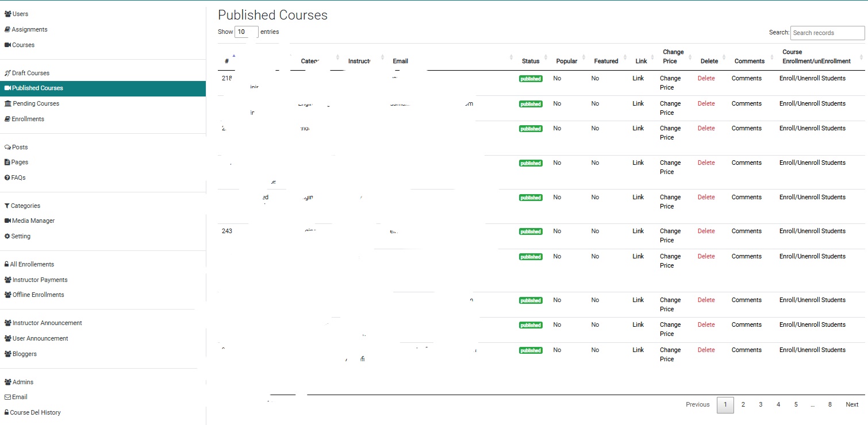The image size is (868, 425).
Task: Click the Course Del History lock icon
Action: click(x=6, y=412)
